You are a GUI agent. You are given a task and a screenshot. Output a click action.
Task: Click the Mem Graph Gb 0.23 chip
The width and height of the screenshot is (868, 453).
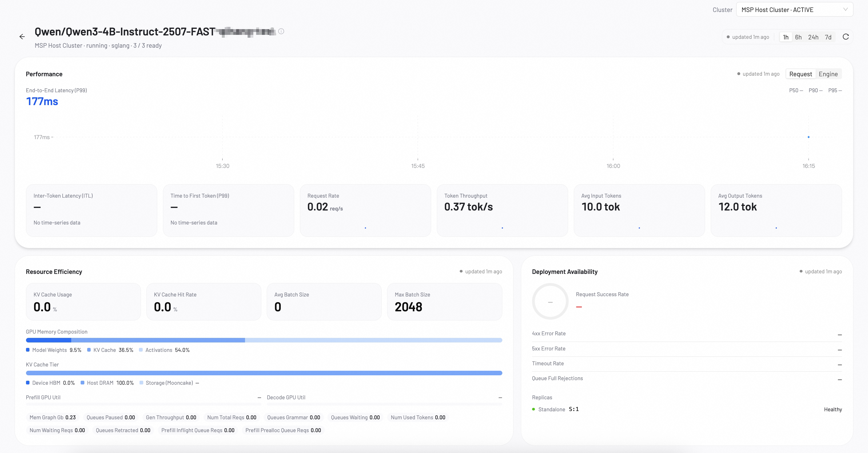point(53,417)
